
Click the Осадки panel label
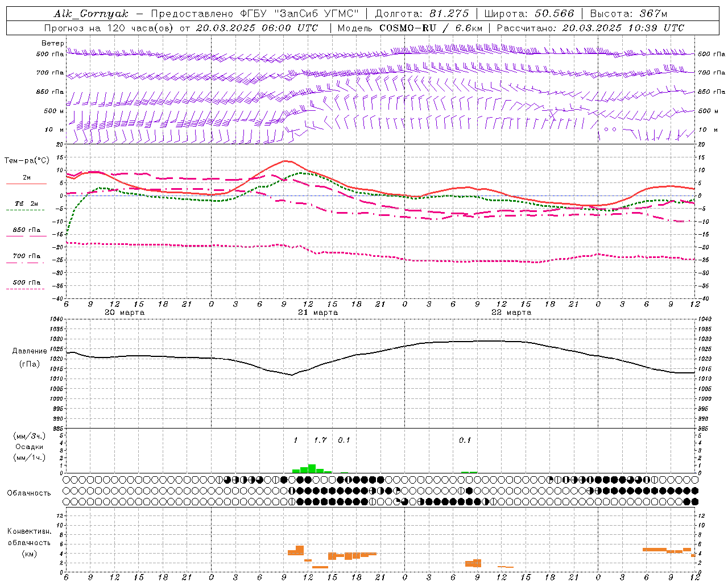click(29, 447)
